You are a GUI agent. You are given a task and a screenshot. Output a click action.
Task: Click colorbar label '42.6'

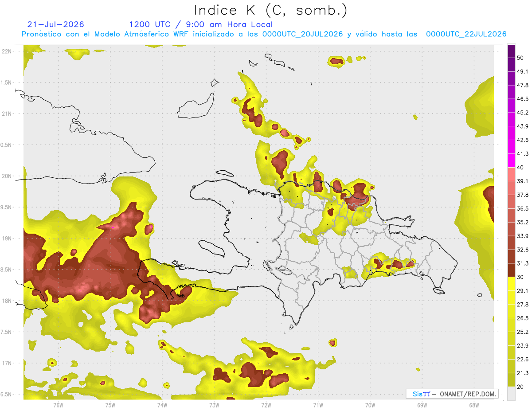(522, 140)
